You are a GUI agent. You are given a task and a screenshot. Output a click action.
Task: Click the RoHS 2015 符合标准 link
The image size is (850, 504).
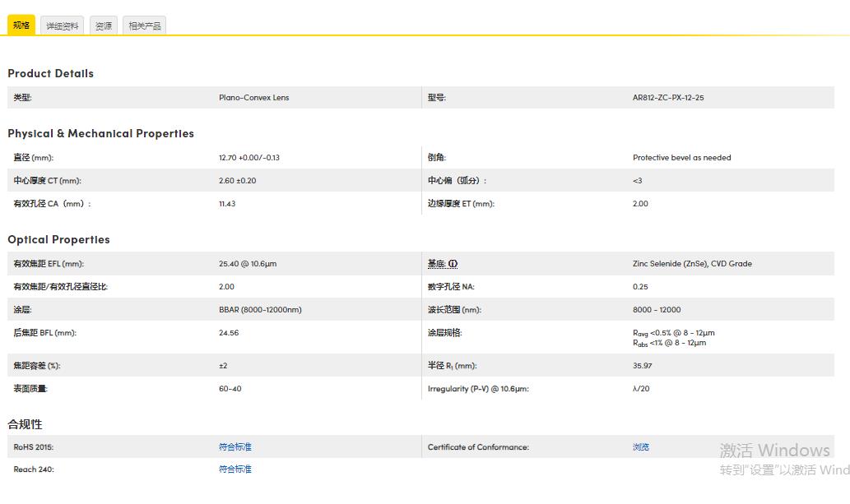point(235,447)
